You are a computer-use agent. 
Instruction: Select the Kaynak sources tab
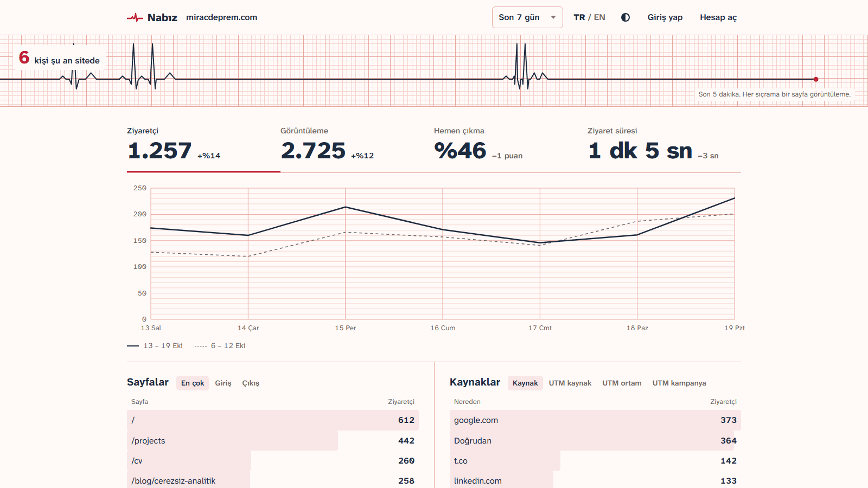tap(525, 383)
